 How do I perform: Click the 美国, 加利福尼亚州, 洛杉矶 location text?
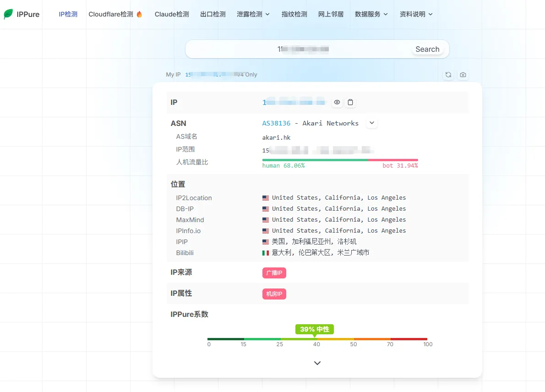pos(314,242)
